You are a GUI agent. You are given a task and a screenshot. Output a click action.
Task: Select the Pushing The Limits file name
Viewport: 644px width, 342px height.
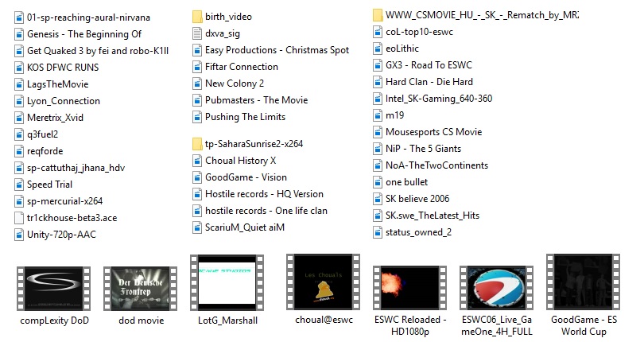click(245, 117)
